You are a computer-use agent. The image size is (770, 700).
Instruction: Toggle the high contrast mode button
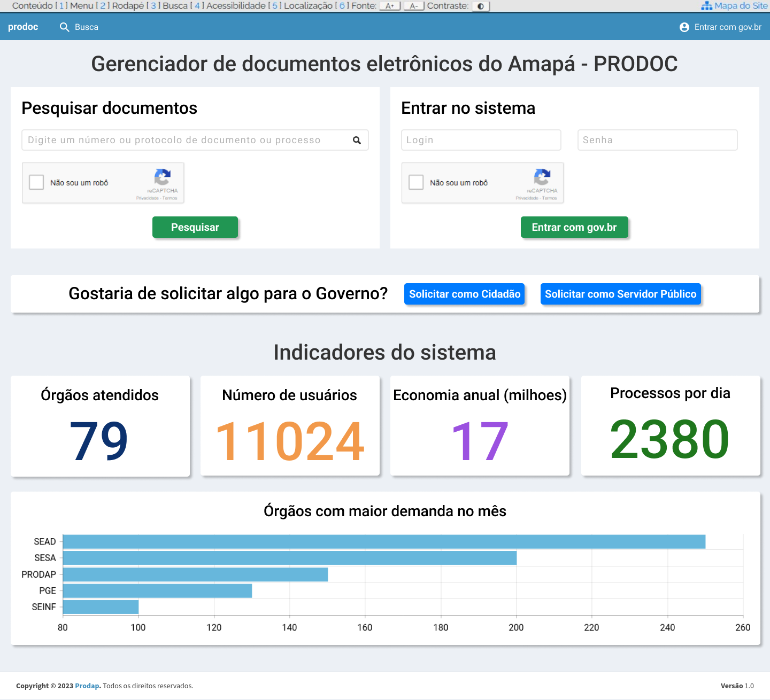481,6
